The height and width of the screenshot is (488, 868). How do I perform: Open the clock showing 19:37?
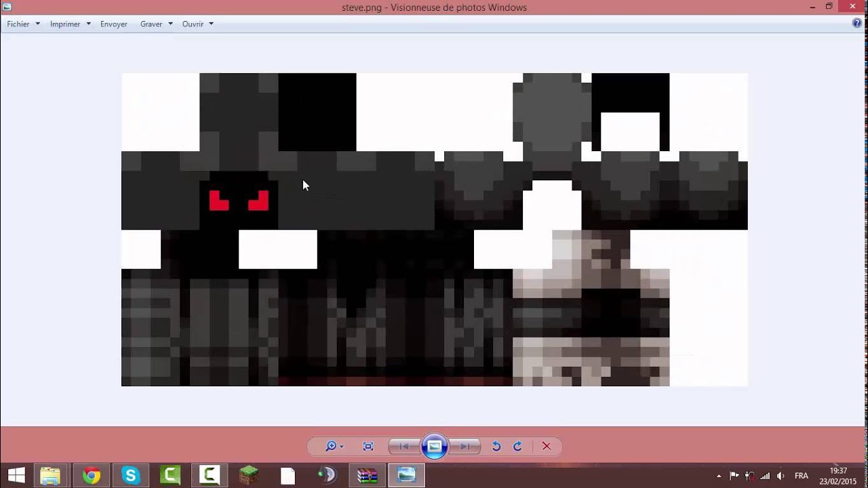coord(838,476)
